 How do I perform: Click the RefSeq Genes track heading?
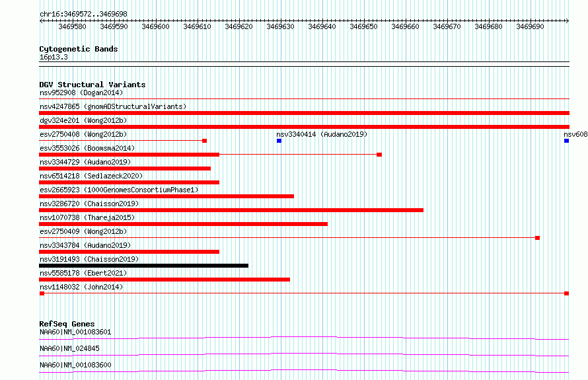tap(67, 324)
